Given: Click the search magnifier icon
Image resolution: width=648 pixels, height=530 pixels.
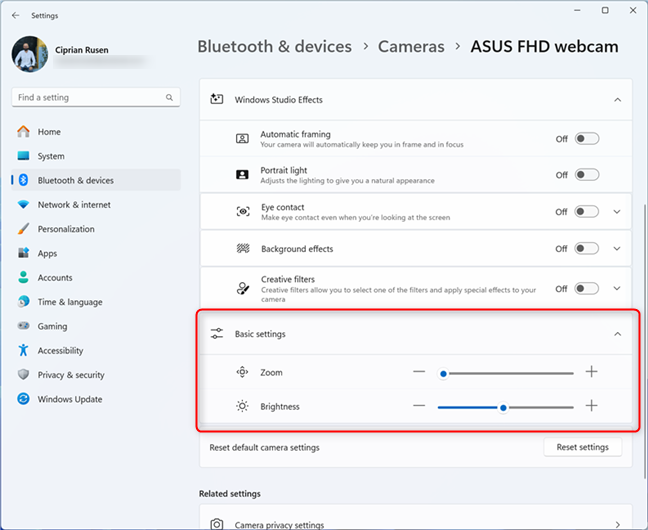Looking at the screenshot, I should 169,98.
